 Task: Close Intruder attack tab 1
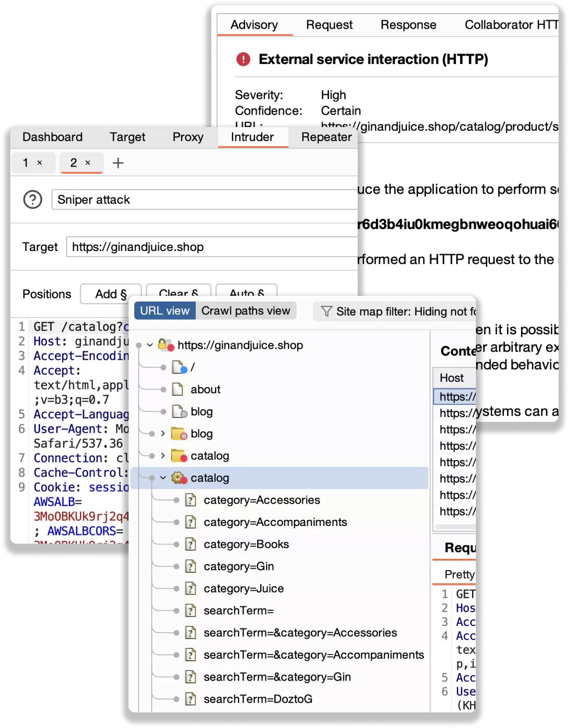(x=40, y=163)
